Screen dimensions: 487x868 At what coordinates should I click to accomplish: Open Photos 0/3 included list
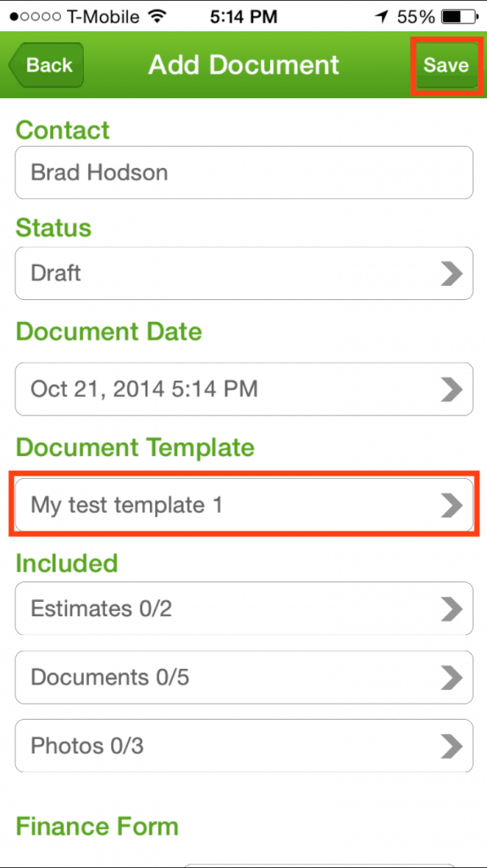pos(244,746)
